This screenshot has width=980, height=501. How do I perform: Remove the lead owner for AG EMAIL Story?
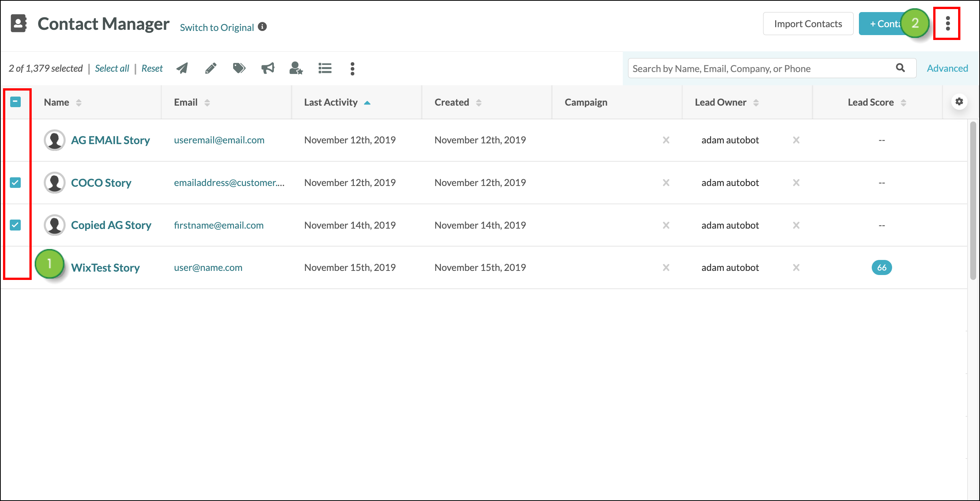[796, 140]
